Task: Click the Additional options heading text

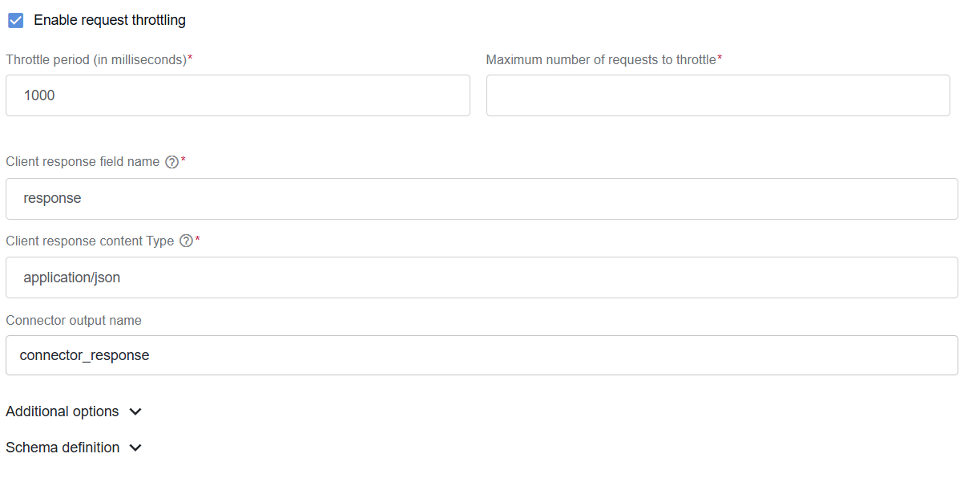Action: 63,411
